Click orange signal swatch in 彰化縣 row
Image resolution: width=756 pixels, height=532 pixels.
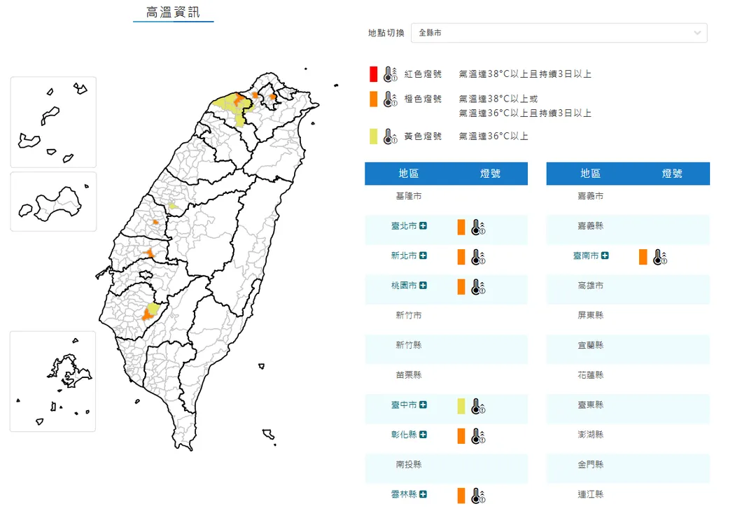461,436
